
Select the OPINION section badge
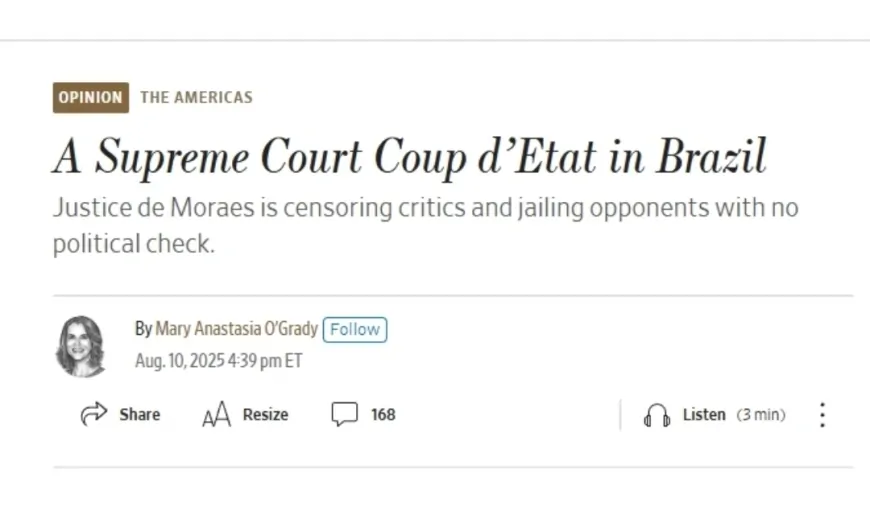tap(90, 97)
